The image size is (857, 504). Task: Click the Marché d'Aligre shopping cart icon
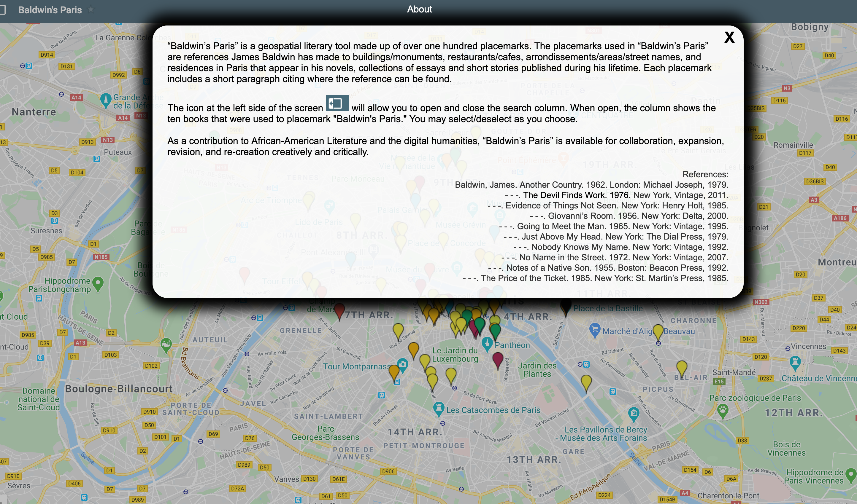tap(594, 330)
